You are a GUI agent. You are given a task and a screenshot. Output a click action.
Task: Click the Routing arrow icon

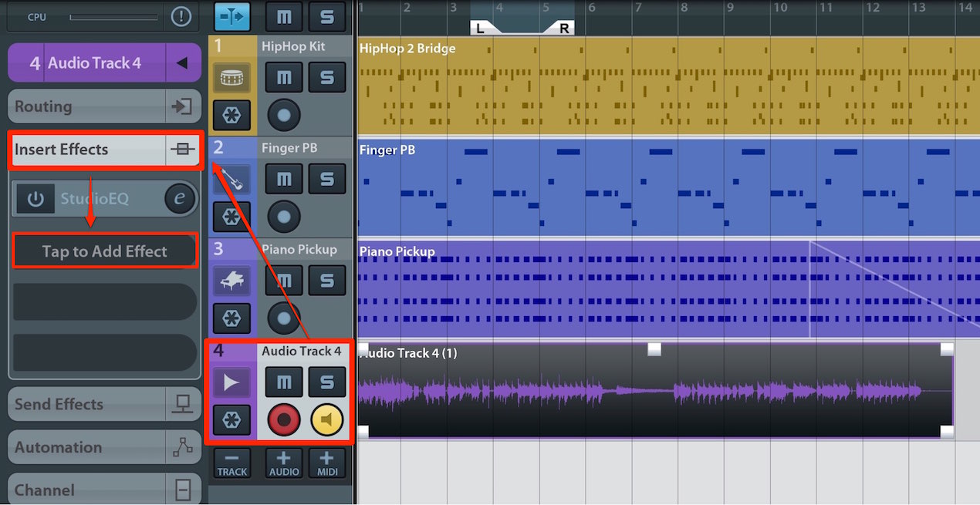tap(182, 106)
